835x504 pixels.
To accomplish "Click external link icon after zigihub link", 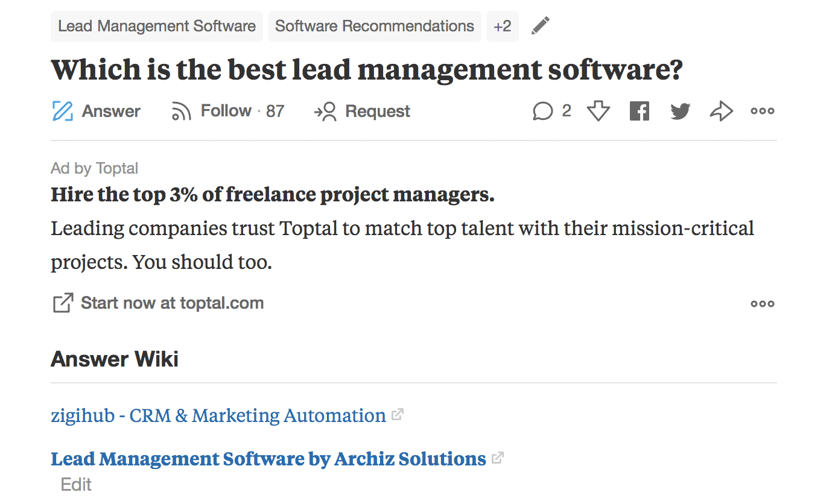I will click(x=397, y=415).
